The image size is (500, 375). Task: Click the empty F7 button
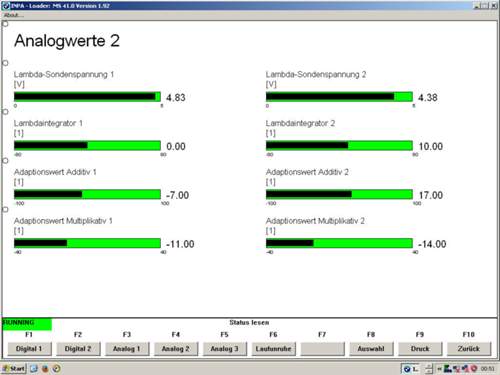tap(322, 349)
